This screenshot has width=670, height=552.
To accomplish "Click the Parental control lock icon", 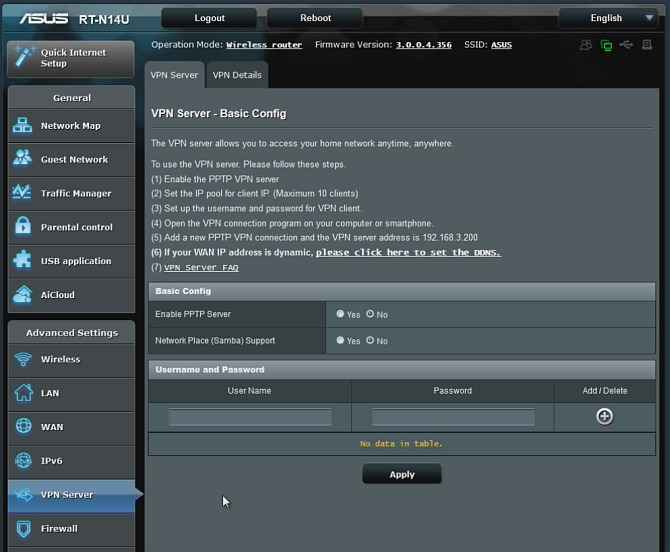I will [23, 226].
